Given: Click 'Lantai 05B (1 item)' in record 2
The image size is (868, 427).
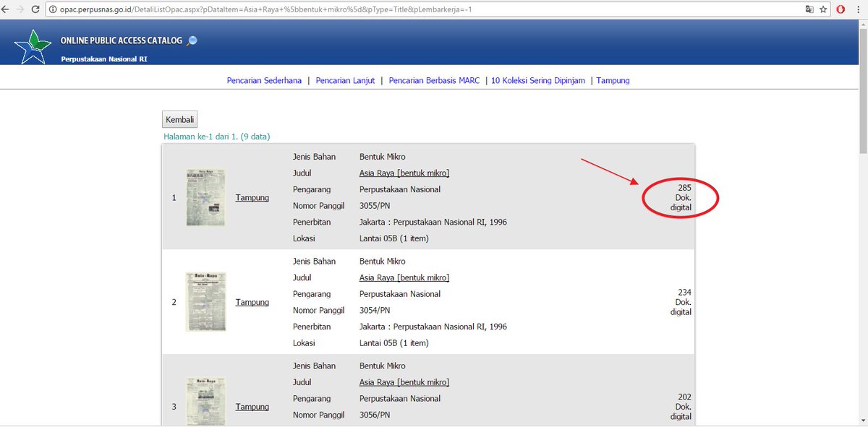Looking at the screenshot, I should coord(393,343).
